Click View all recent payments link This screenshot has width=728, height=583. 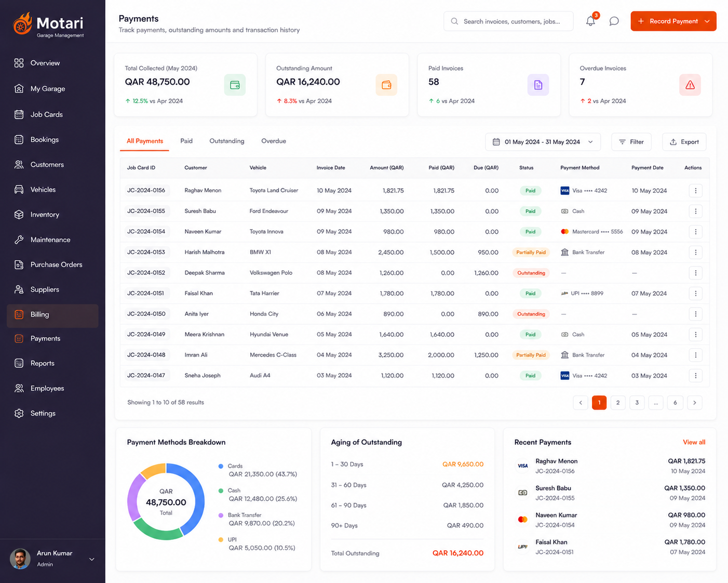(x=694, y=442)
